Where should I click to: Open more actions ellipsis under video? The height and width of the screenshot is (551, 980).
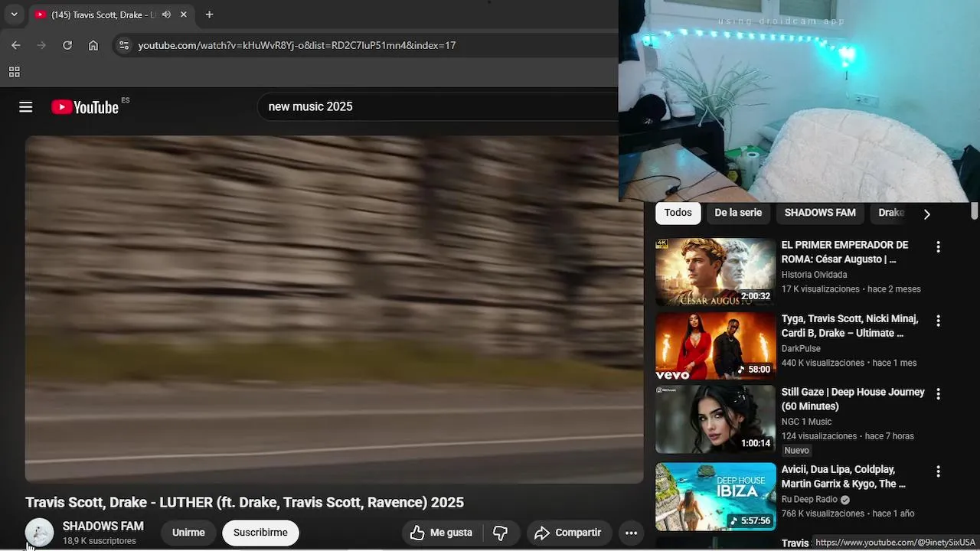tap(631, 533)
